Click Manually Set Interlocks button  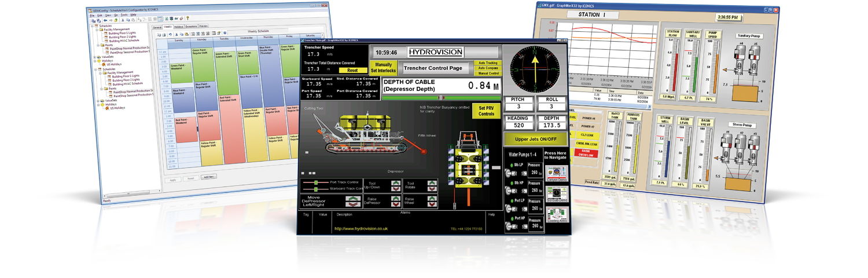(x=384, y=68)
